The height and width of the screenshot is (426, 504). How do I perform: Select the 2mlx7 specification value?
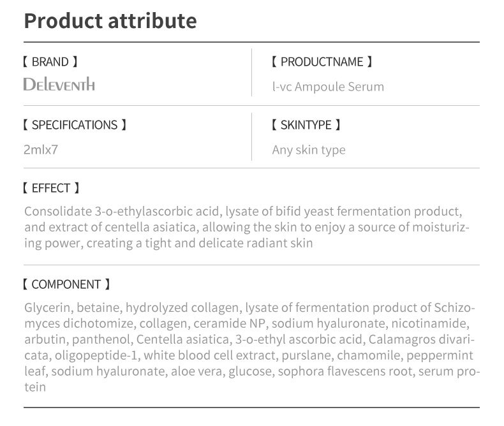click(41, 150)
